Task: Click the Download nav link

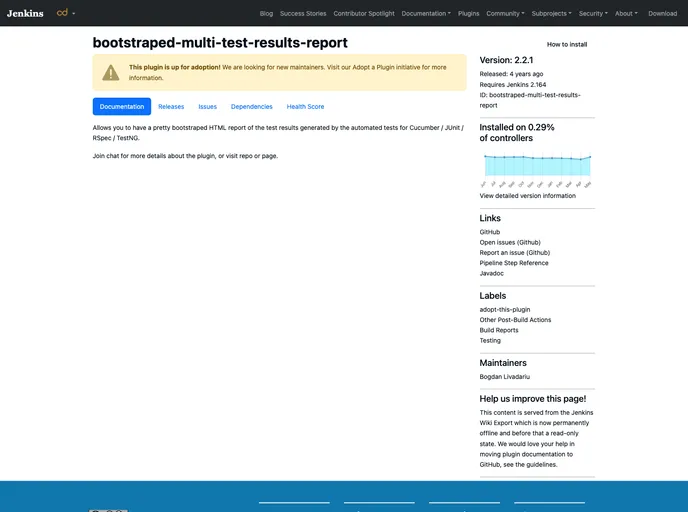Action: tap(662, 14)
